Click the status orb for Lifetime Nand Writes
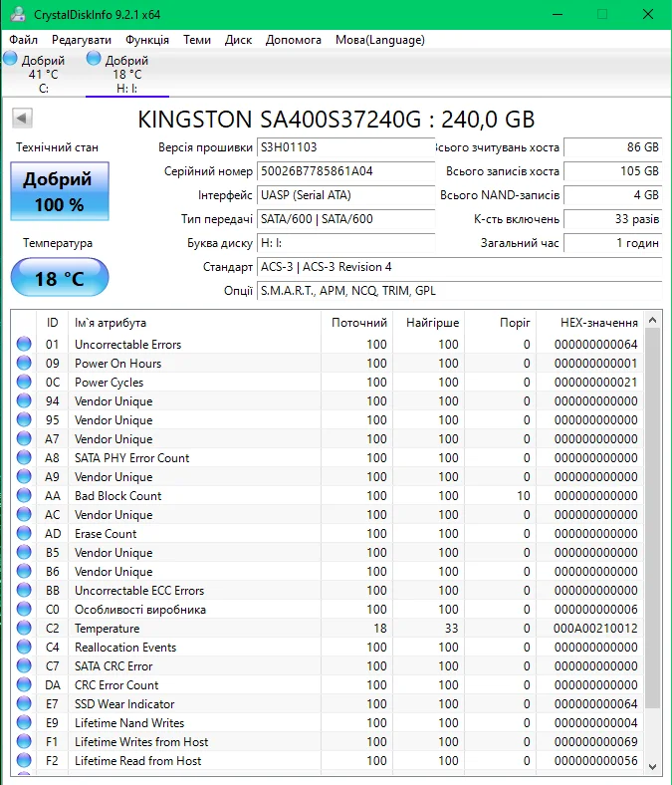 tap(24, 722)
